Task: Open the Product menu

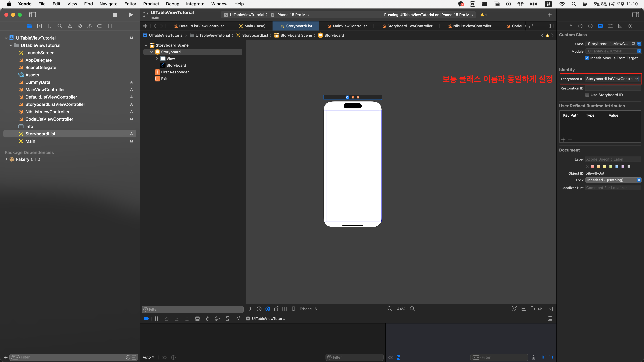Action: (x=151, y=4)
